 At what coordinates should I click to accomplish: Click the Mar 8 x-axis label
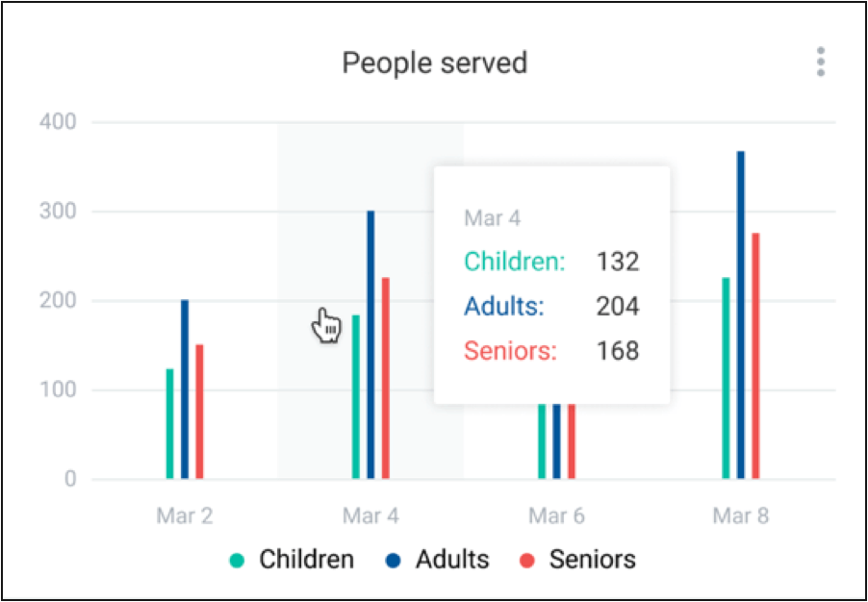point(741,516)
